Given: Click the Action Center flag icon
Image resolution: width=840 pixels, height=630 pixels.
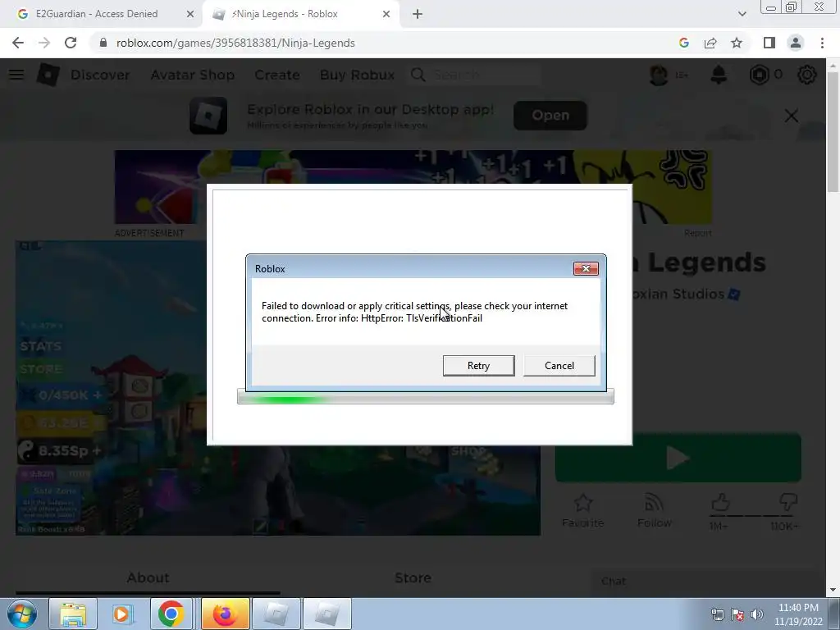Looking at the screenshot, I should pos(737,614).
